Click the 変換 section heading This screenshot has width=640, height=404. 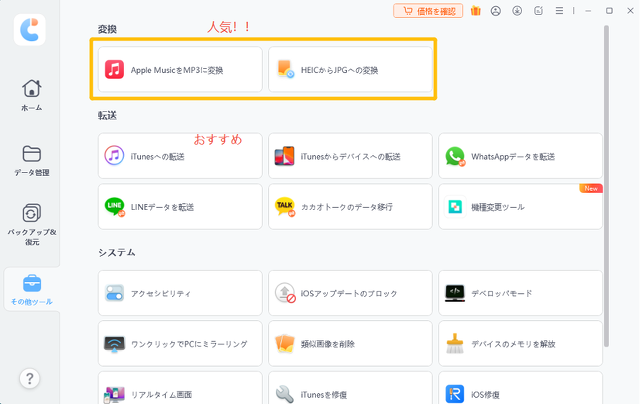click(x=107, y=29)
